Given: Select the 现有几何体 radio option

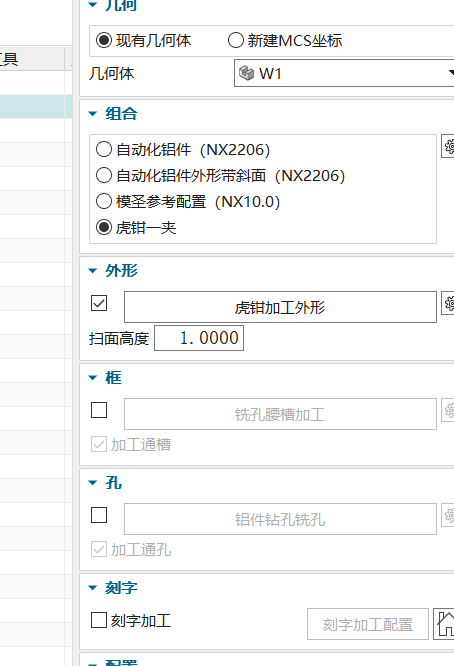Looking at the screenshot, I should pyautogui.click(x=104, y=40).
